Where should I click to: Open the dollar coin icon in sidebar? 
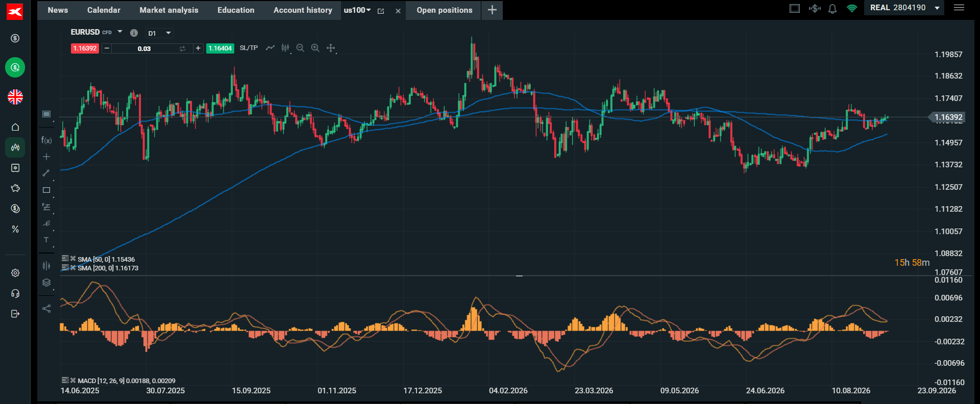point(15,38)
